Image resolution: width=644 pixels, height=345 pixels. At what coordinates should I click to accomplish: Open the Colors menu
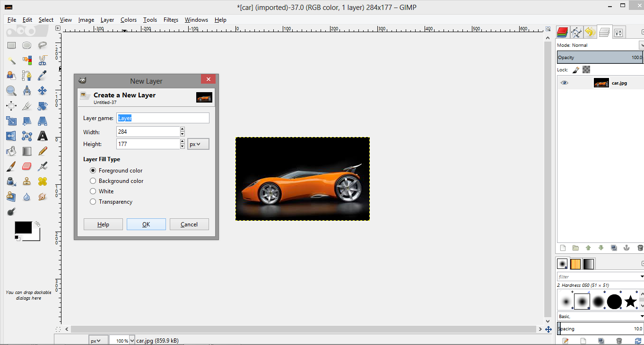click(129, 20)
